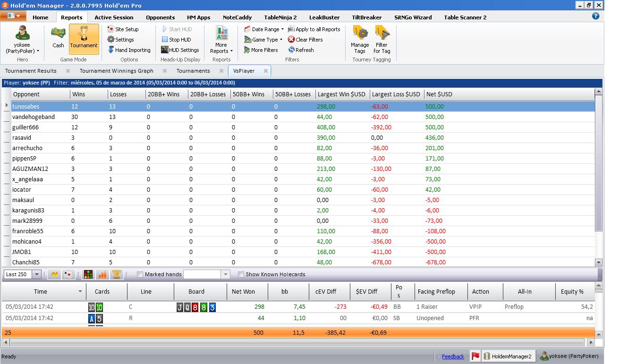The height and width of the screenshot is (364, 619).
Task: Open More Reports
Action: click(221, 40)
